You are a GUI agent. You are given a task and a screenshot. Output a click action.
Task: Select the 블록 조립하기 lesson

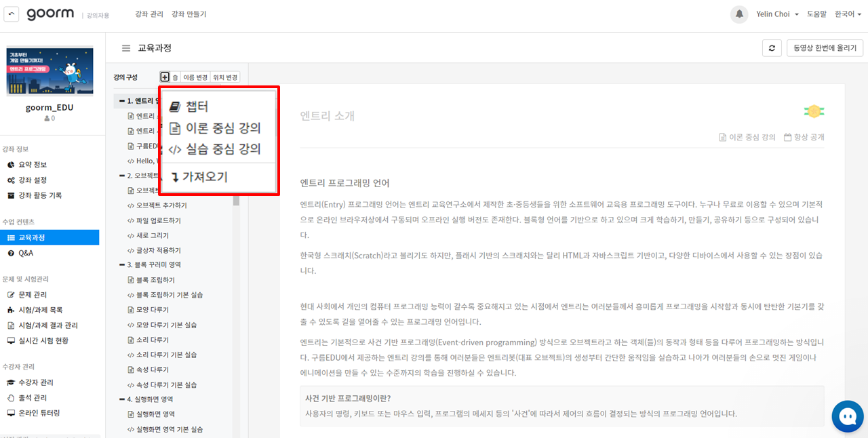tap(155, 280)
